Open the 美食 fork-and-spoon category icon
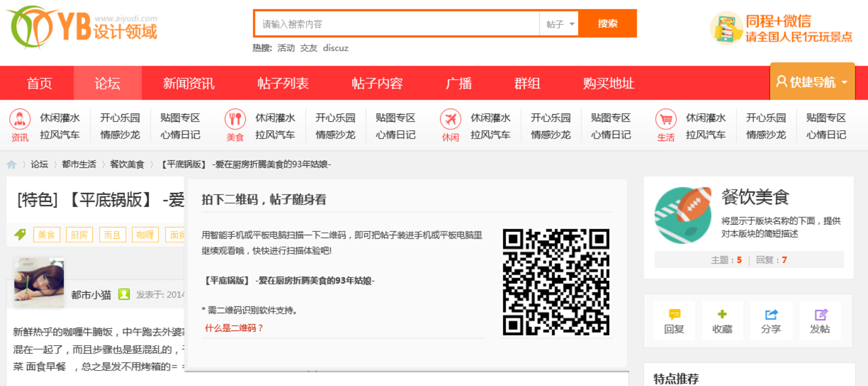This screenshot has width=868, height=386. [235, 119]
